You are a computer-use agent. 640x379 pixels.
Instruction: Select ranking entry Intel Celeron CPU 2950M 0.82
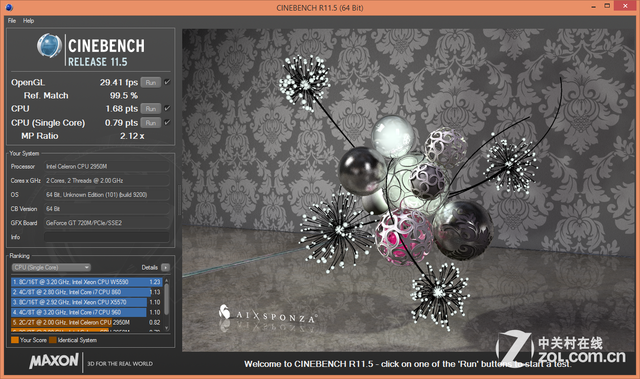click(87, 322)
